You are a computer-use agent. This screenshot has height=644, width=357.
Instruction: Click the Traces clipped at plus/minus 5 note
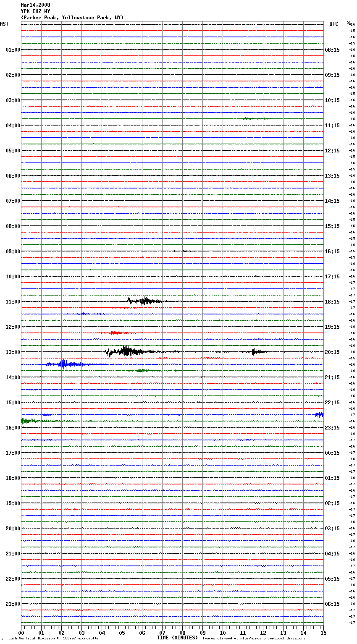(x=254, y=639)
